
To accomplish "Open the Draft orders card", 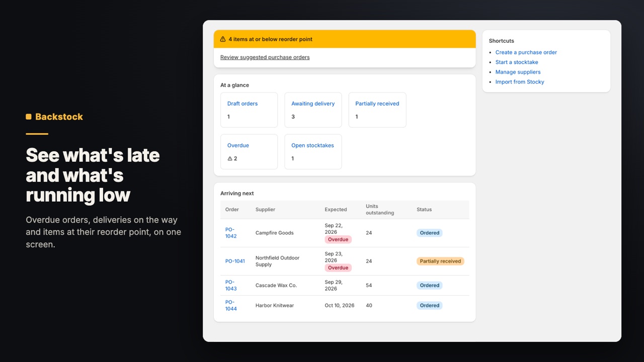I will pyautogui.click(x=249, y=110).
